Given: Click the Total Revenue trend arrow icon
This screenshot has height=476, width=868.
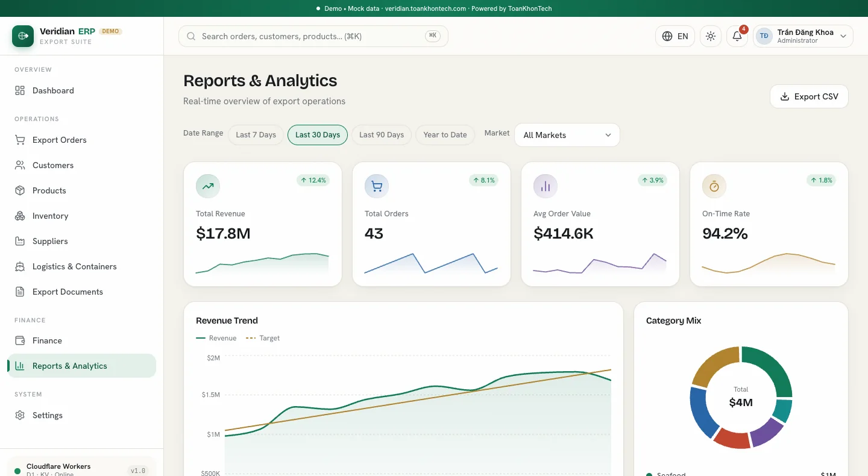Looking at the screenshot, I should click(208, 187).
